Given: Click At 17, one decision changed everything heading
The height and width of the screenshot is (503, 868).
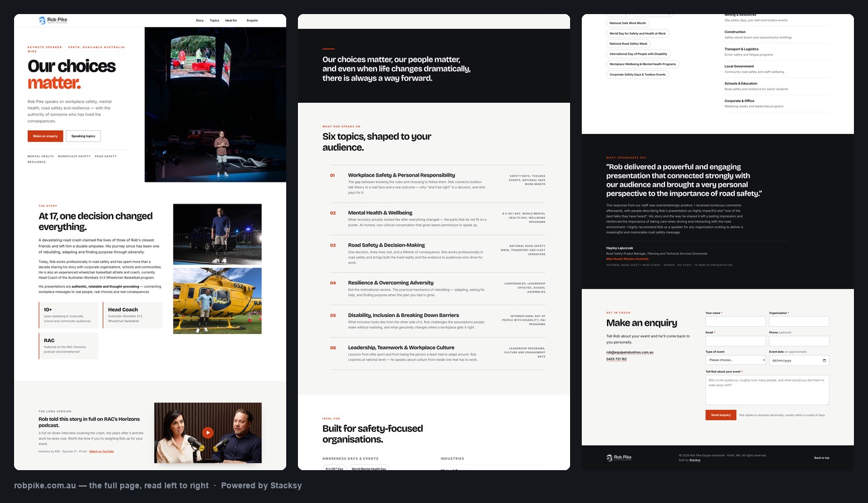Looking at the screenshot, I should 96,221.
